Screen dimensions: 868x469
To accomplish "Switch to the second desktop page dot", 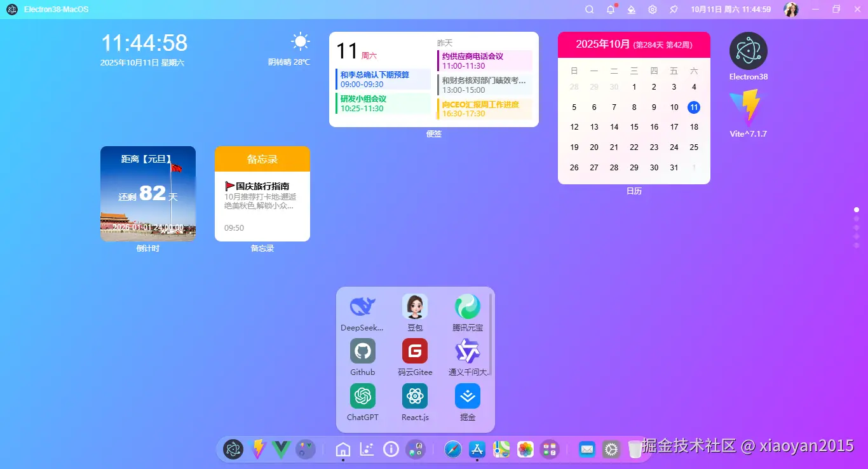I will (x=857, y=219).
